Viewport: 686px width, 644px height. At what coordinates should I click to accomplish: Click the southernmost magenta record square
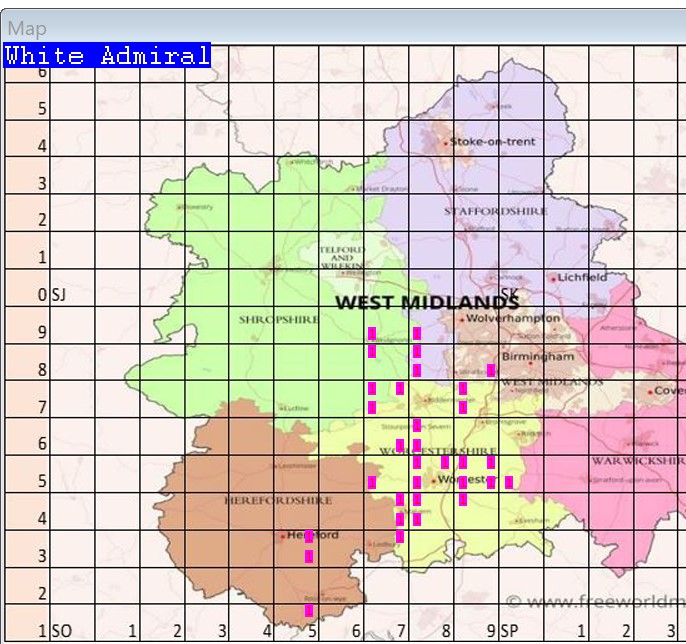(309, 610)
